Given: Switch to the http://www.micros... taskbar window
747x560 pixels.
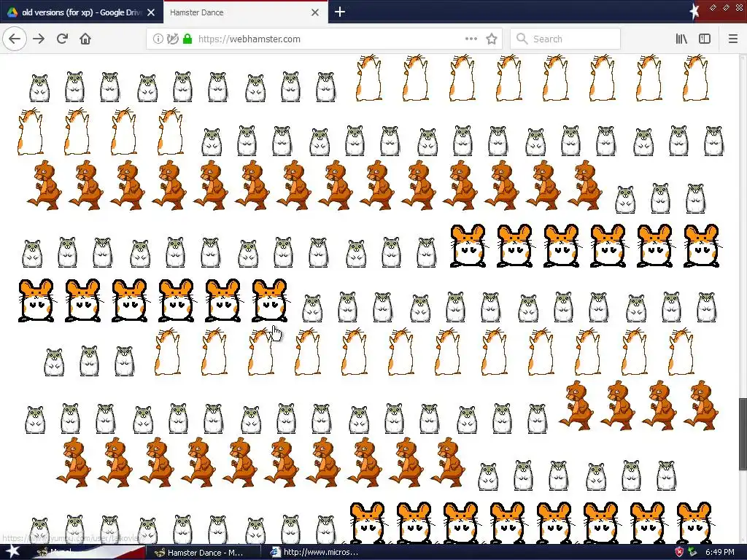Looking at the screenshot, I should [316, 553].
